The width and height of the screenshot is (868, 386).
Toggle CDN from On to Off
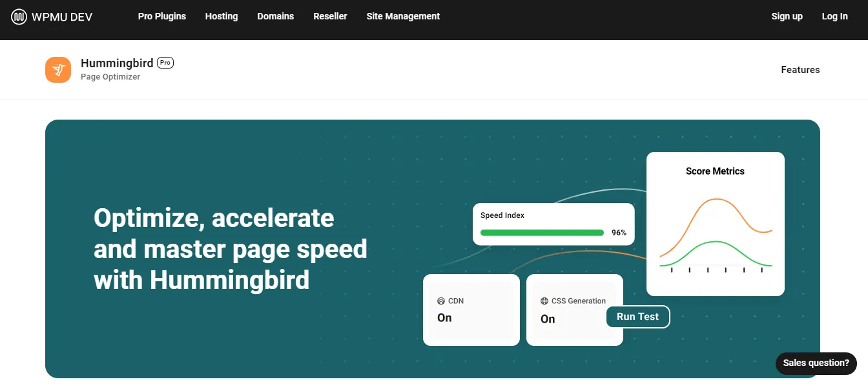click(444, 317)
